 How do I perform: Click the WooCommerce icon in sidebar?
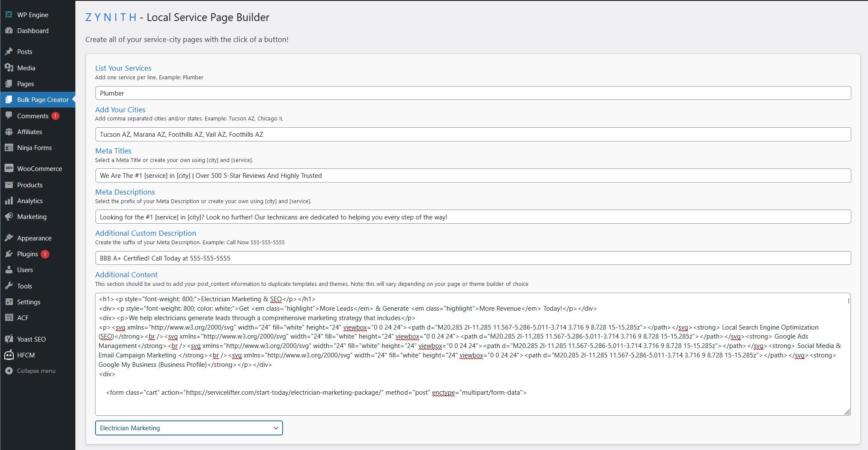pos(9,168)
